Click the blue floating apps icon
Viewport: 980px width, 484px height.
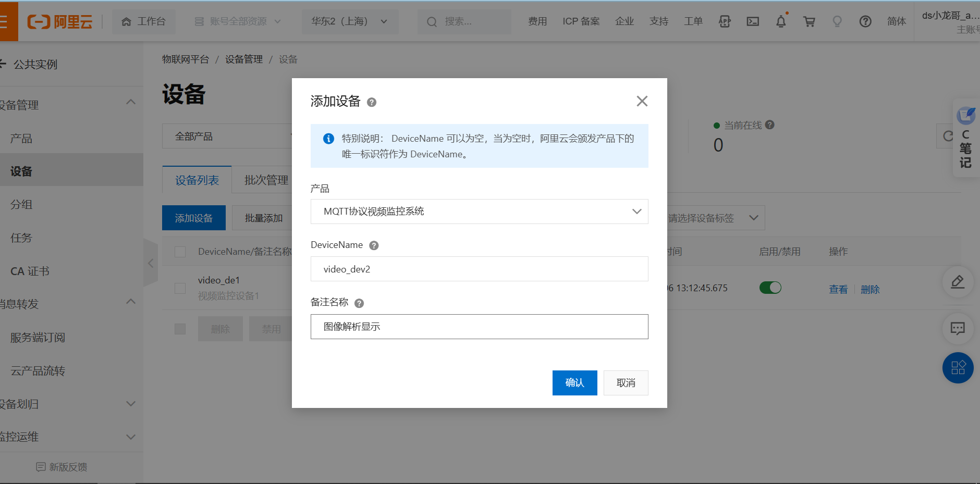pyautogui.click(x=958, y=368)
